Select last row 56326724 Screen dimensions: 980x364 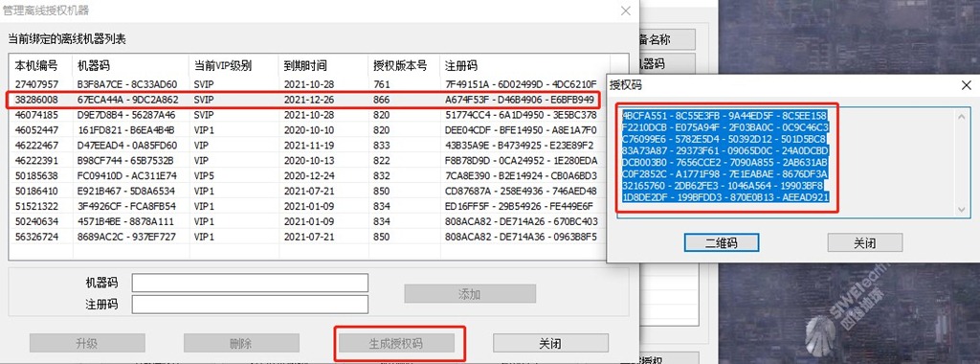tap(310, 237)
